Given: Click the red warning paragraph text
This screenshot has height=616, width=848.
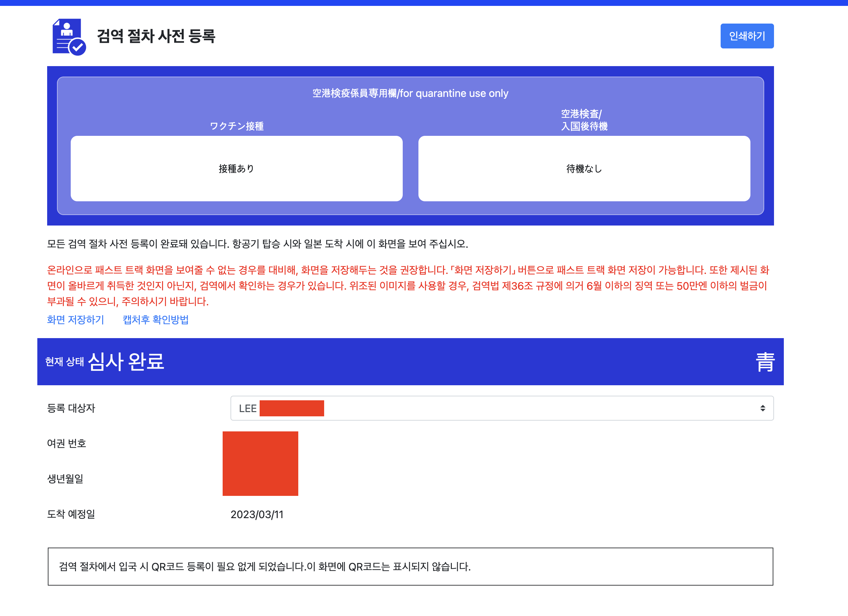Looking at the screenshot, I should [x=408, y=285].
